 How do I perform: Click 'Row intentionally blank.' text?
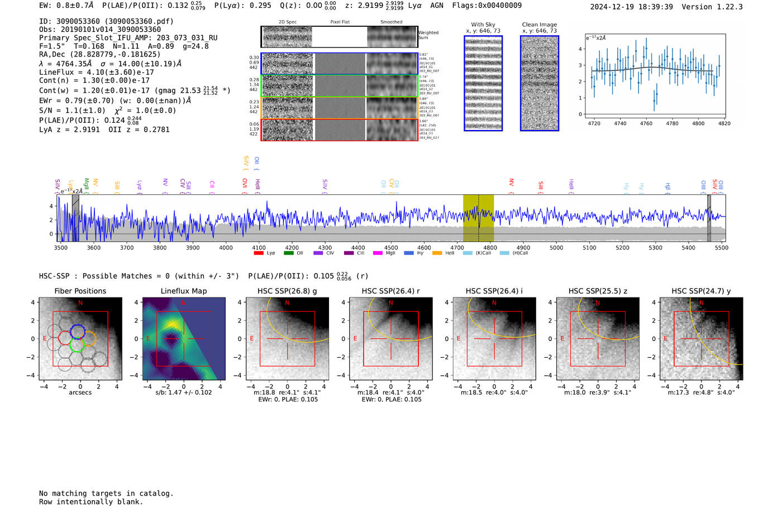pyautogui.click(x=91, y=502)
